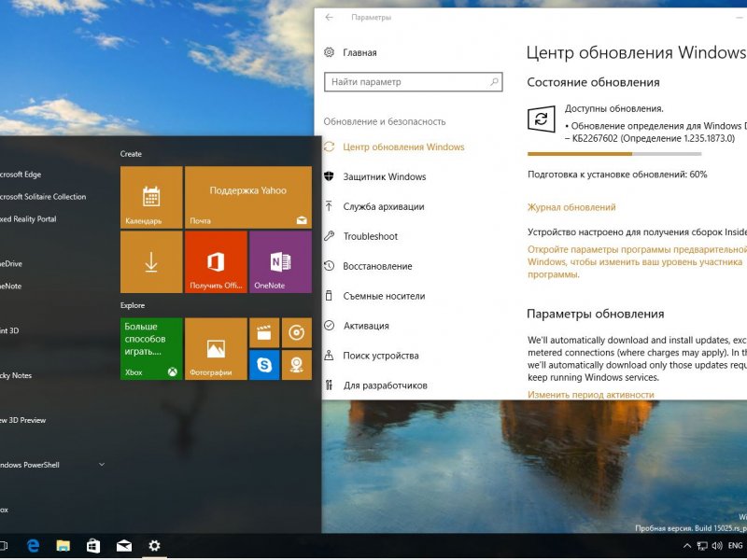
Task: Open Для разработчиков settings page
Action: 385,385
